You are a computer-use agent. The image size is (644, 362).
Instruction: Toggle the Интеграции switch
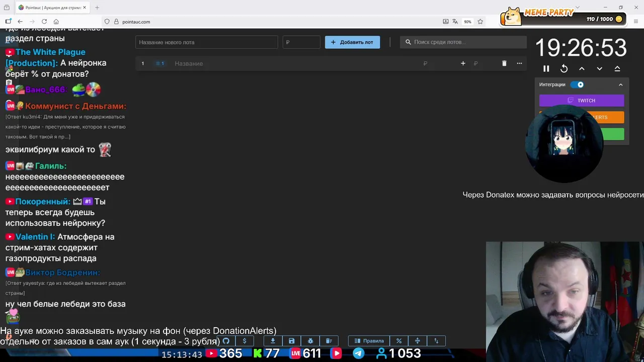coord(577,84)
